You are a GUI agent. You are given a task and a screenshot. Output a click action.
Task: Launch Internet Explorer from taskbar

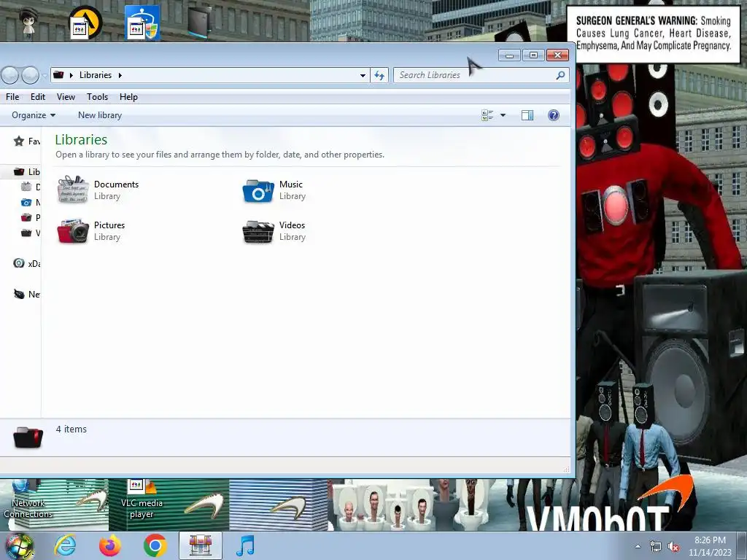64,545
